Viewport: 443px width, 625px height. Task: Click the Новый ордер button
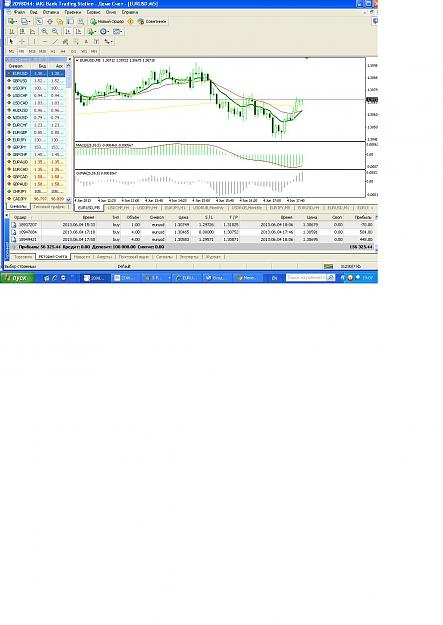tap(107, 22)
